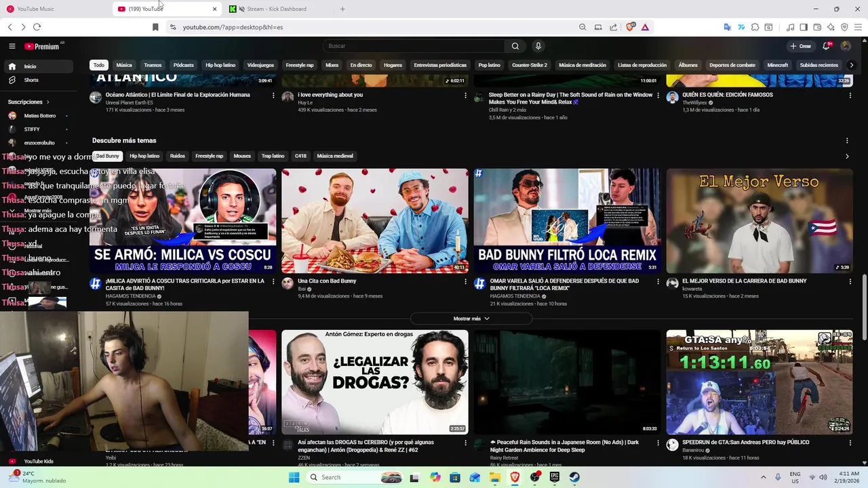Click the YouTube Premium logo
Screen dimensions: 868x488
[43, 46]
